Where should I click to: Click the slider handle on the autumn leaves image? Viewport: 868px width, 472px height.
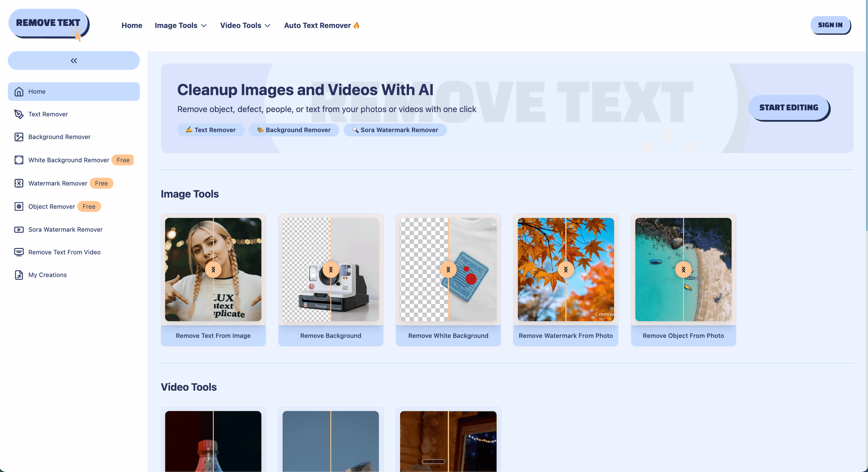(566, 270)
